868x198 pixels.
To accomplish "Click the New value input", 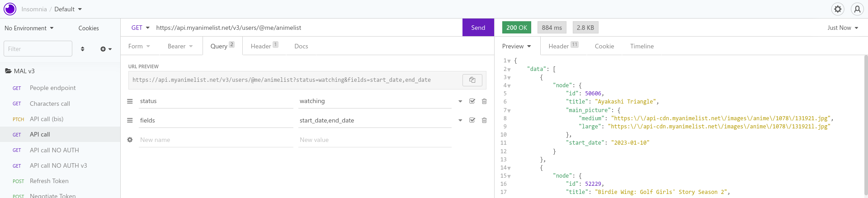I will 375,140.
